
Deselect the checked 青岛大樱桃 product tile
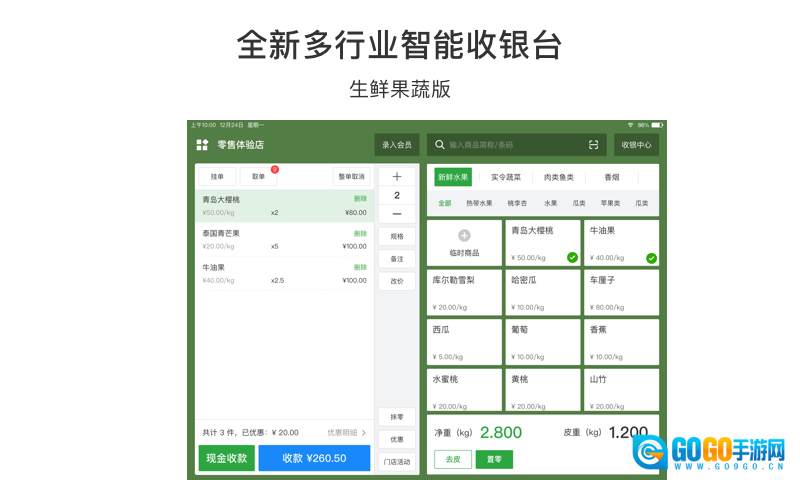[542, 243]
